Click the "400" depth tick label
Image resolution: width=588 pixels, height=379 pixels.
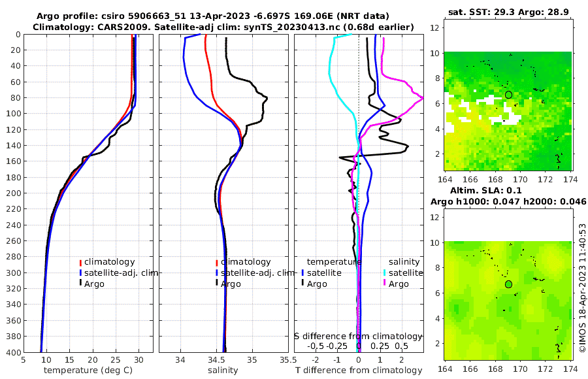(14, 352)
